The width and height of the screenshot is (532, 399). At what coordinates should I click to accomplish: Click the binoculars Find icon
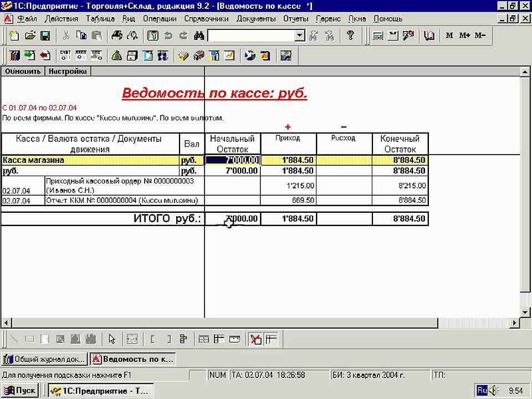point(199,35)
